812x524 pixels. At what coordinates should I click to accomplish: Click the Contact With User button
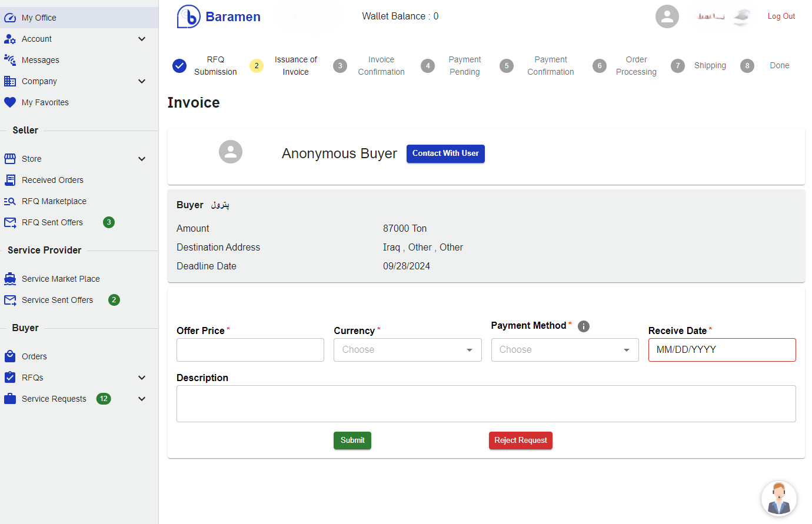point(445,153)
